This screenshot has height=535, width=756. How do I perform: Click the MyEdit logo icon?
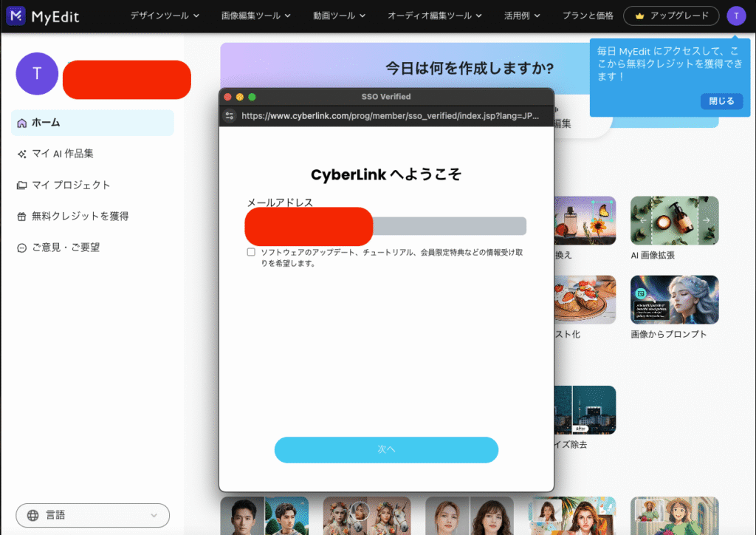tap(16, 16)
